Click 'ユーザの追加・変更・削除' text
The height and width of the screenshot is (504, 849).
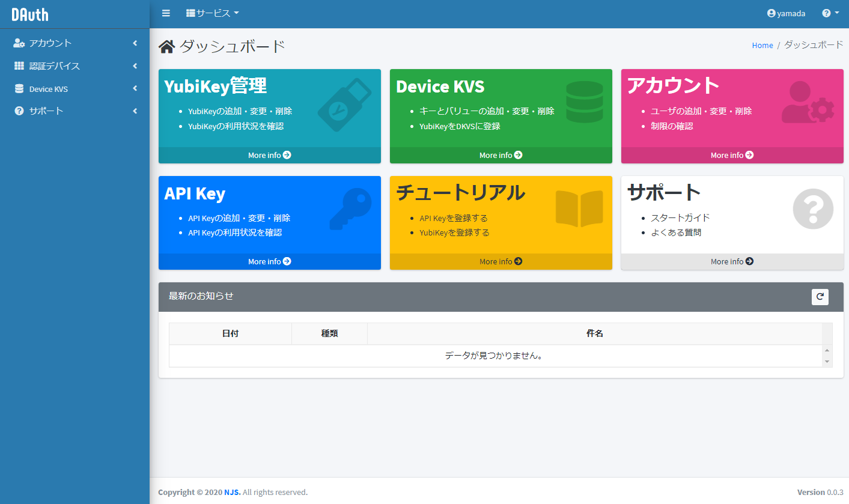coord(701,111)
